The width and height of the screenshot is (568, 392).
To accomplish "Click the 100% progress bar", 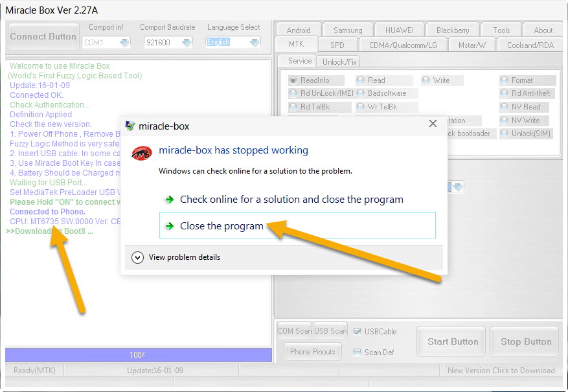I will pyautogui.click(x=139, y=354).
